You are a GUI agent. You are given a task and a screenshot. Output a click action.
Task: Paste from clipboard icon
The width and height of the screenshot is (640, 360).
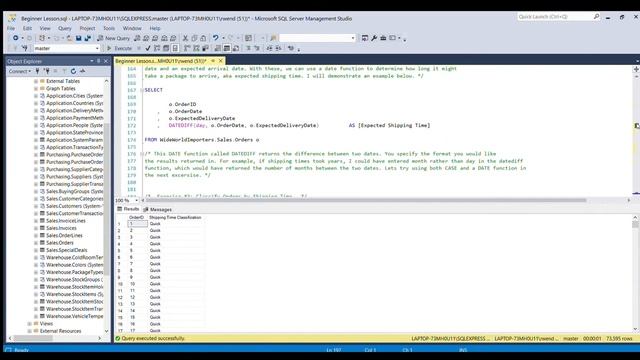click(x=203, y=38)
